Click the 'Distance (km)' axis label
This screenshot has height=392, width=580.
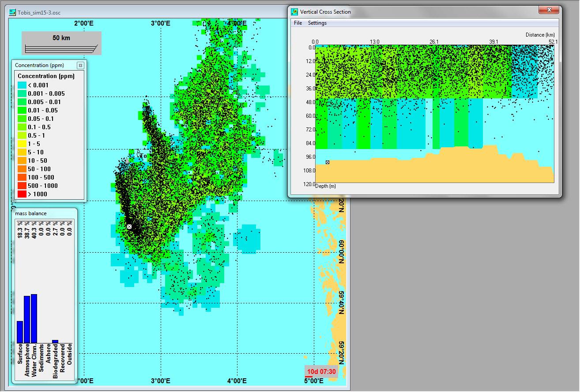click(540, 35)
